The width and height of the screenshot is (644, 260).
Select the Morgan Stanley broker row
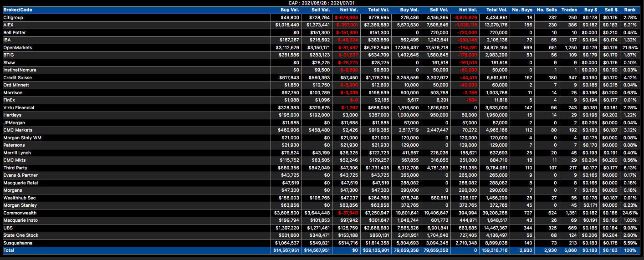(x=322, y=205)
